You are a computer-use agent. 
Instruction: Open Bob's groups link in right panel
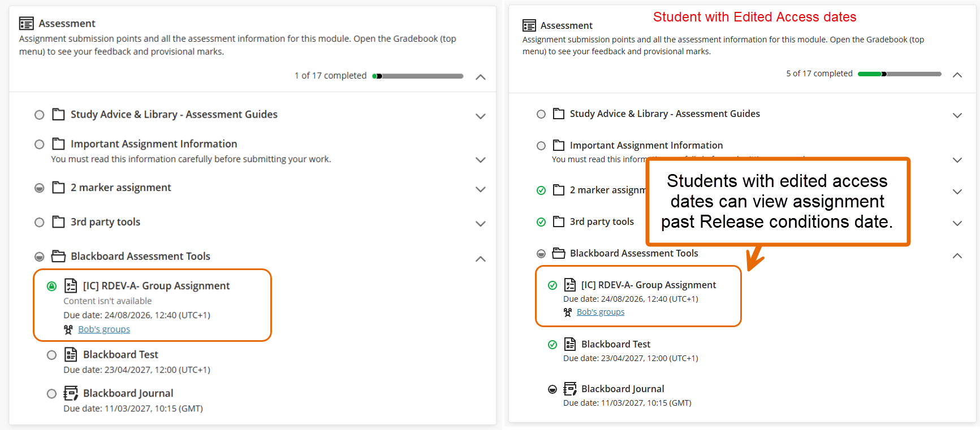pyautogui.click(x=601, y=312)
